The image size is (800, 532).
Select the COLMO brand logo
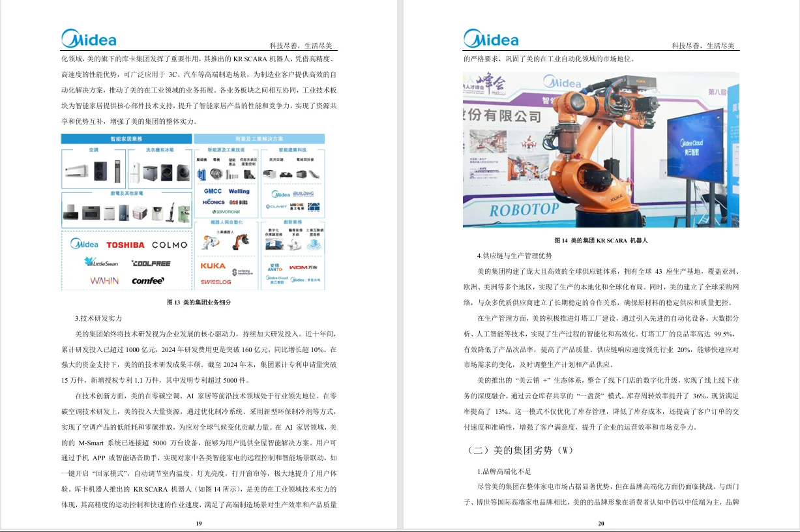(x=170, y=244)
